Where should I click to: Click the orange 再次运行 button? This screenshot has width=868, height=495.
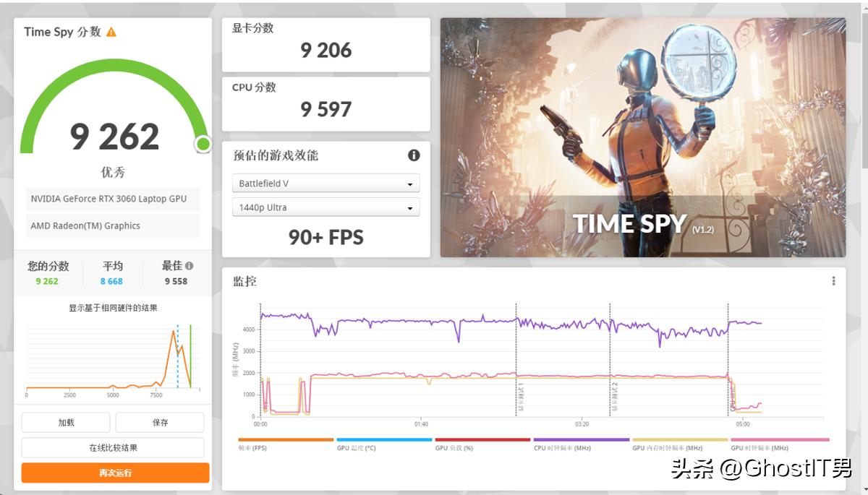click(x=116, y=473)
